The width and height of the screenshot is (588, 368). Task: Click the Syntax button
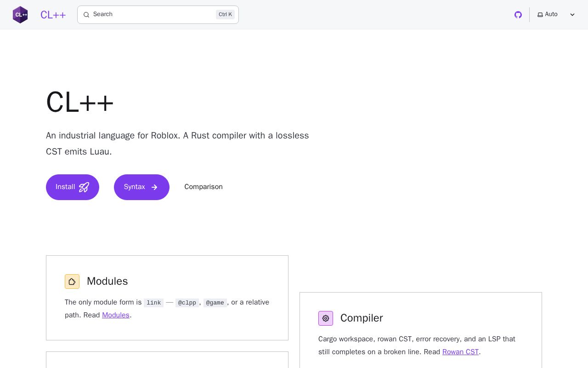click(x=141, y=187)
